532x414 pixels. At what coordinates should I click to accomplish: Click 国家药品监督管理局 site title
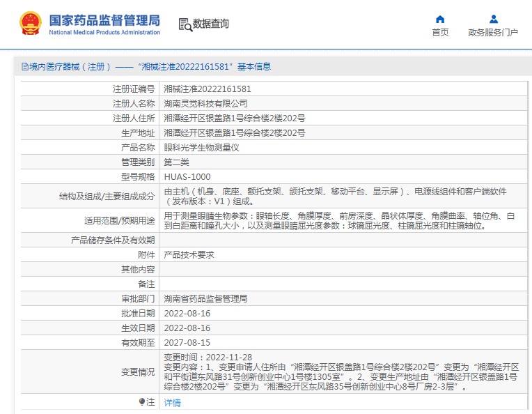point(104,20)
